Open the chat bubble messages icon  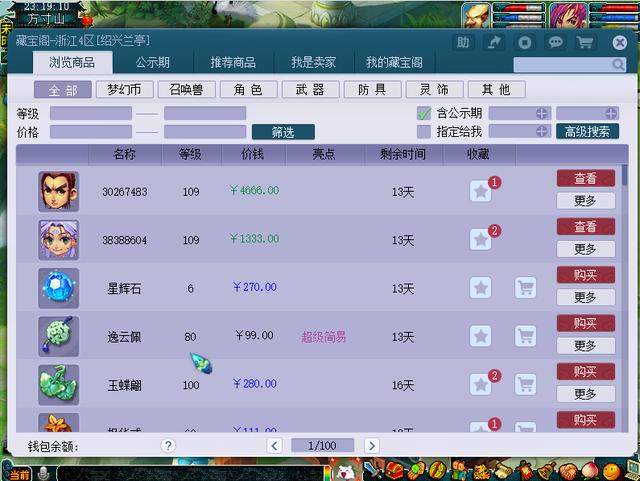tap(556, 42)
